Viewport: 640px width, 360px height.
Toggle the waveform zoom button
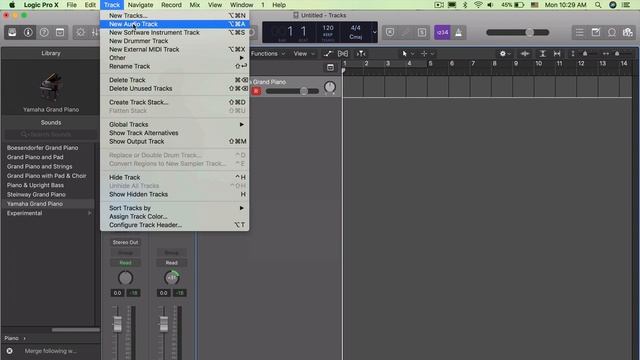pos(525,53)
